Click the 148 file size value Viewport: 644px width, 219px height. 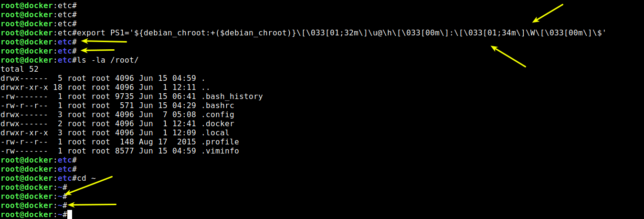pyautogui.click(x=127, y=142)
